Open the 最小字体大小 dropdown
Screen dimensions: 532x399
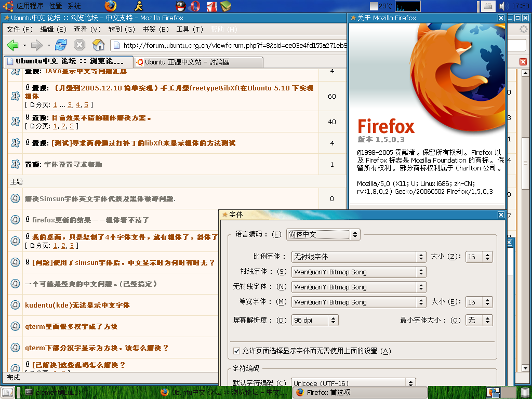[479, 320]
